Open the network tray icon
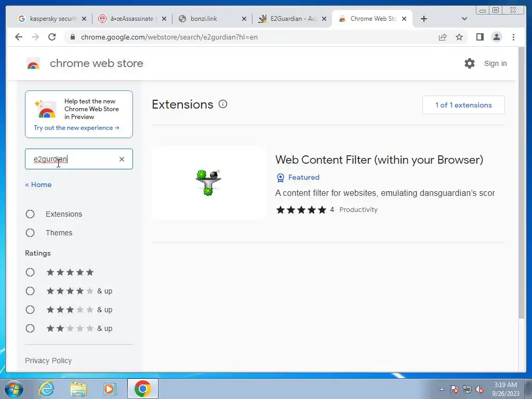Image resolution: width=532 pixels, height=399 pixels. tap(467, 389)
